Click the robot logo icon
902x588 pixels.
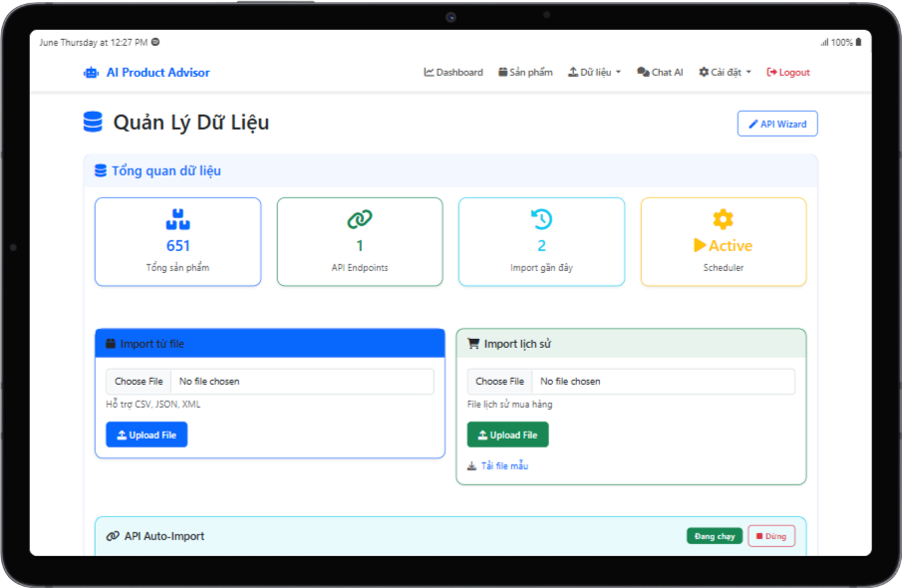91,73
